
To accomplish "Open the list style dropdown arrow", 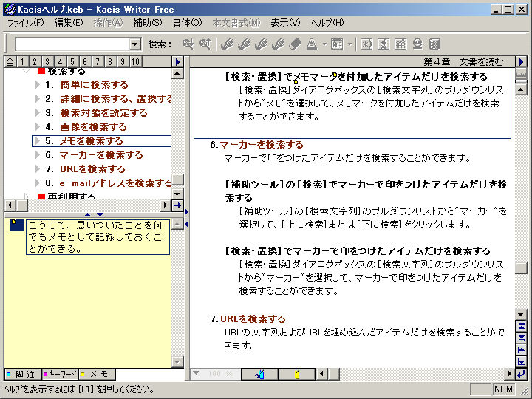I will tap(349, 44).
